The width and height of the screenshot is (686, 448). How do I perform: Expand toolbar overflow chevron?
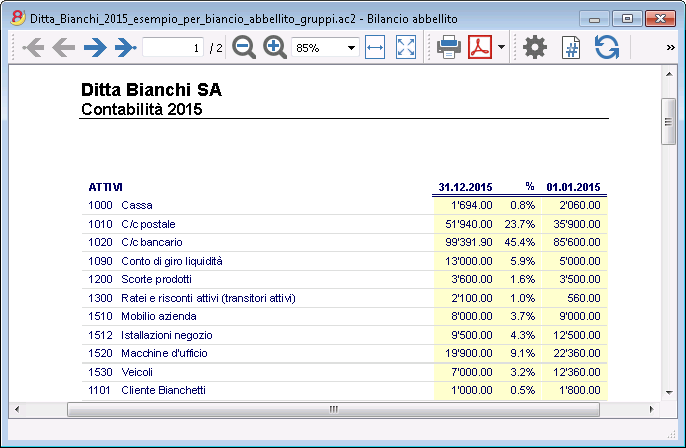pyautogui.click(x=670, y=47)
